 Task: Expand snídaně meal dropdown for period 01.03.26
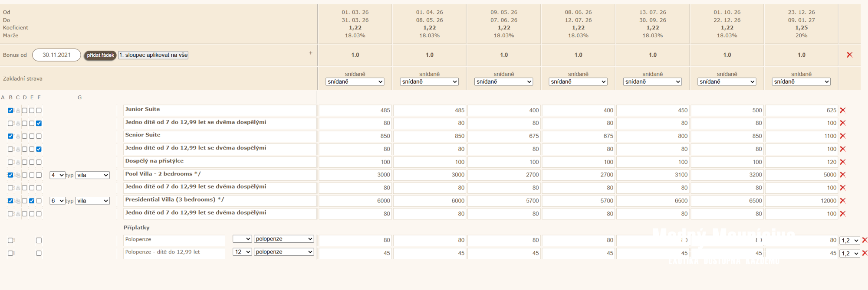pyautogui.click(x=355, y=81)
